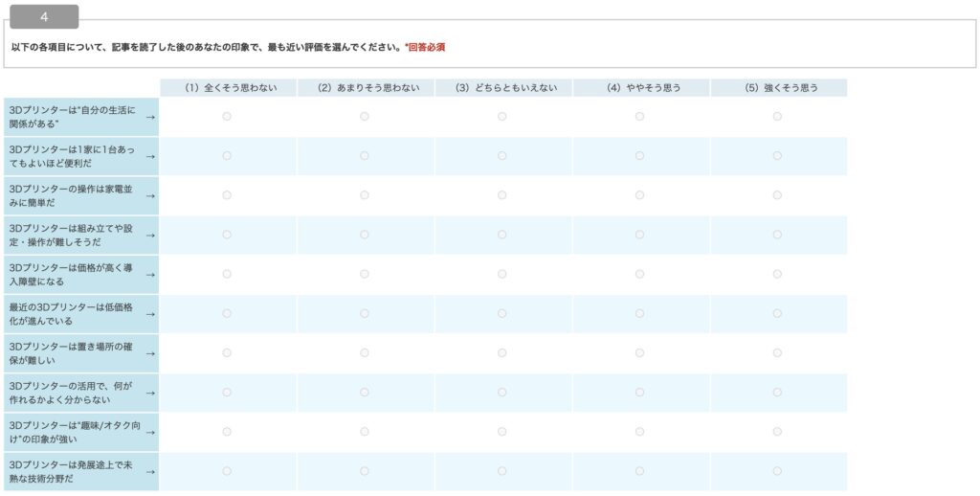Choose あまりそう思わない for 低価格化が進んでいる row

click(365, 313)
